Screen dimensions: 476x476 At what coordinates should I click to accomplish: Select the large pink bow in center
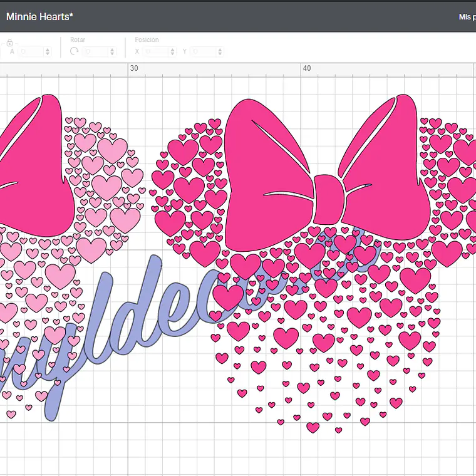tap(328, 173)
